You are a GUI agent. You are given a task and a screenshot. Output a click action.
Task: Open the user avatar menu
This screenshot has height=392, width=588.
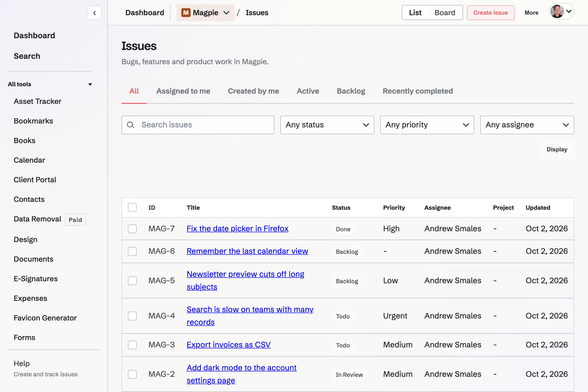tap(561, 12)
